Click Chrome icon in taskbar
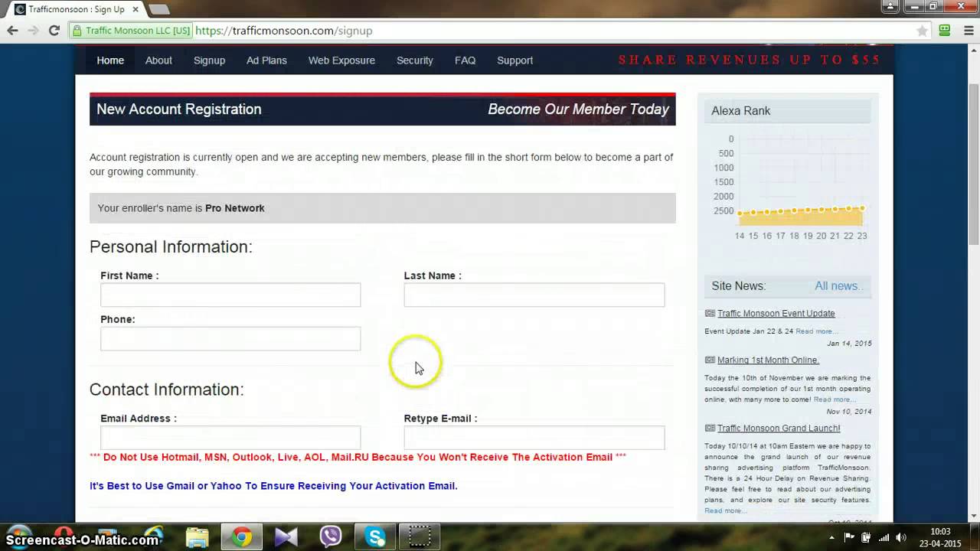Image resolution: width=980 pixels, height=551 pixels. pyautogui.click(x=242, y=537)
